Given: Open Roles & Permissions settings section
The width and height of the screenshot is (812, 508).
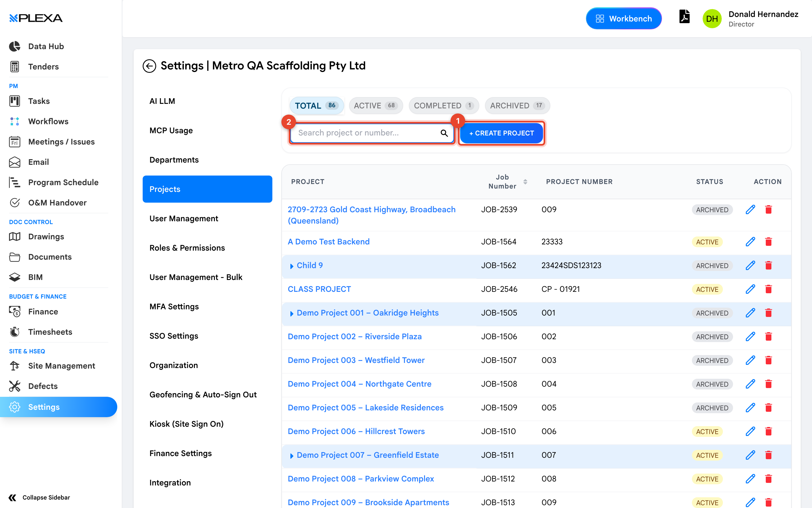Looking at the screenshot, I should pos(207,248).
